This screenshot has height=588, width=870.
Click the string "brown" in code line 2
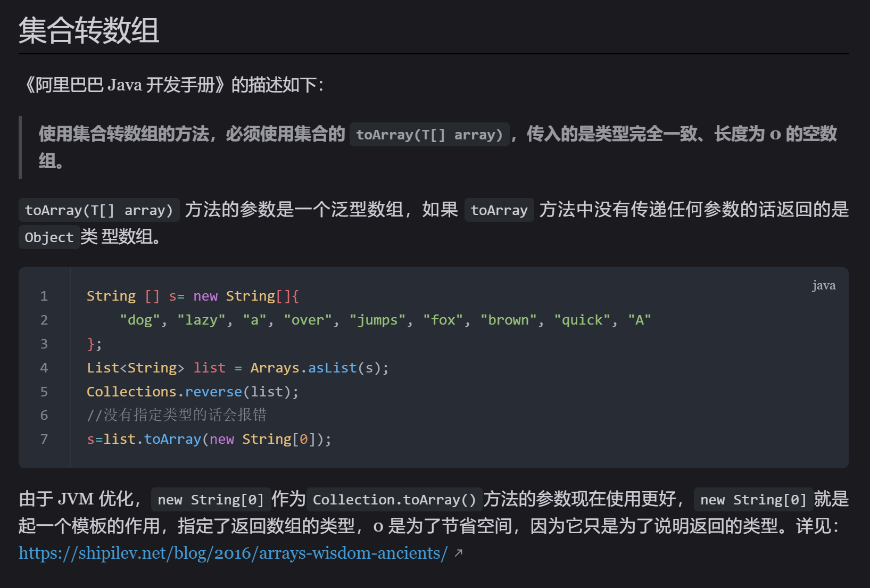(509, 320)
